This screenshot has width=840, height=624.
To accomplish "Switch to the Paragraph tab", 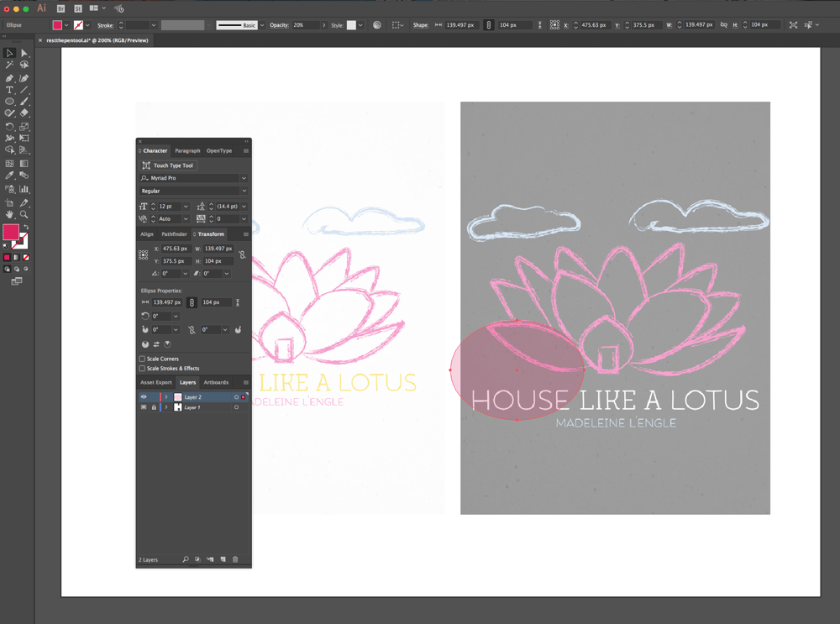I will tap(187, 150).
